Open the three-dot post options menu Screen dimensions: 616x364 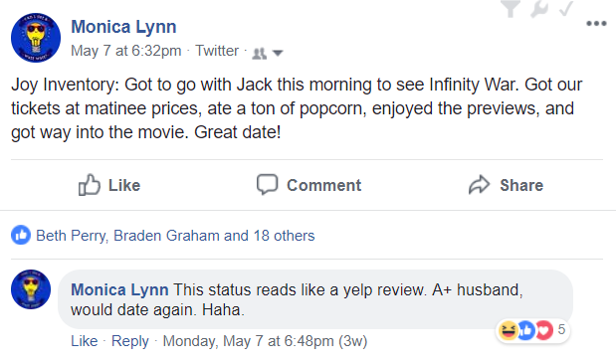tap(596, 24)
